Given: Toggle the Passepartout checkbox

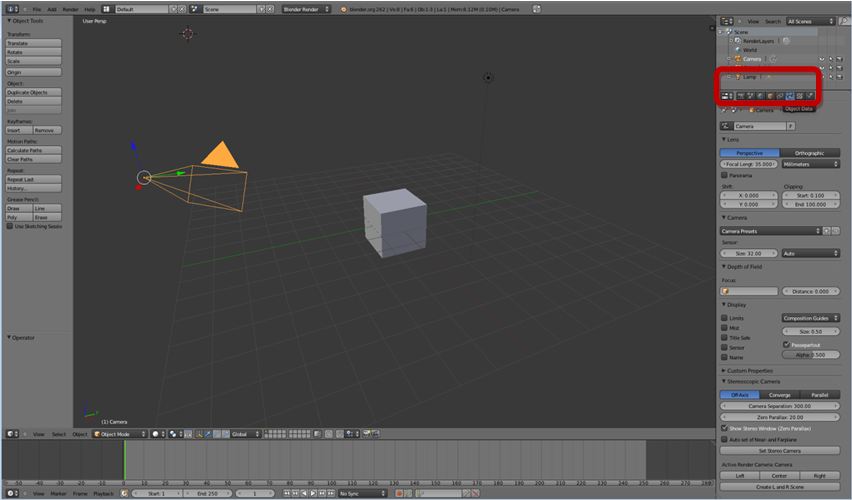Looking at the screenshot, I should click(786, 345).
